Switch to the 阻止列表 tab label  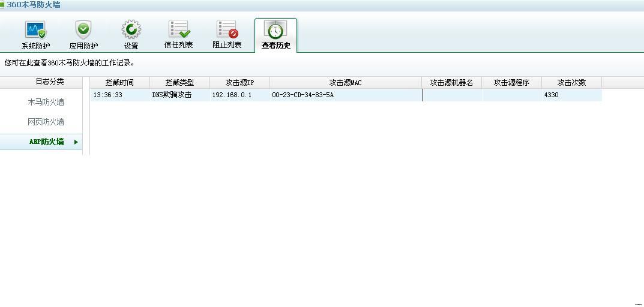click(x=227, y=45)
